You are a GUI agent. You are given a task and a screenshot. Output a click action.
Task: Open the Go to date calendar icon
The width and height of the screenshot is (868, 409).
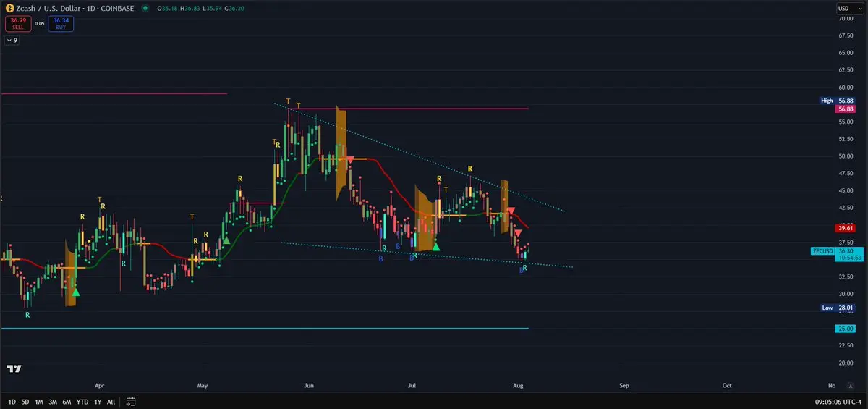tap(131, 401)
